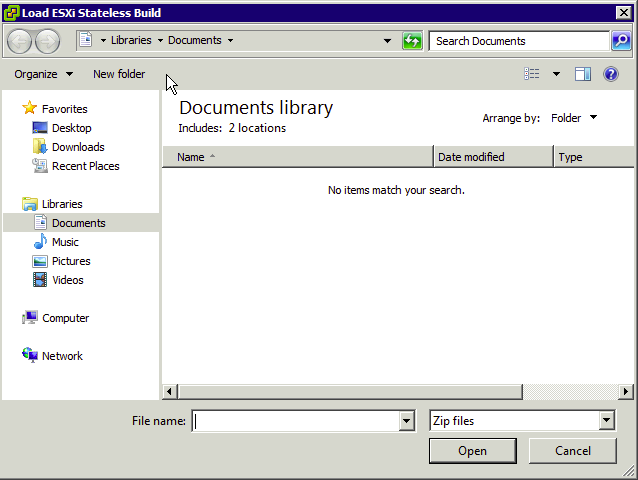Image resolution: width=638 pixels, height=480 pixels.
Task: Select Network icon in navigation pane
Action: [x=30, y=355]
